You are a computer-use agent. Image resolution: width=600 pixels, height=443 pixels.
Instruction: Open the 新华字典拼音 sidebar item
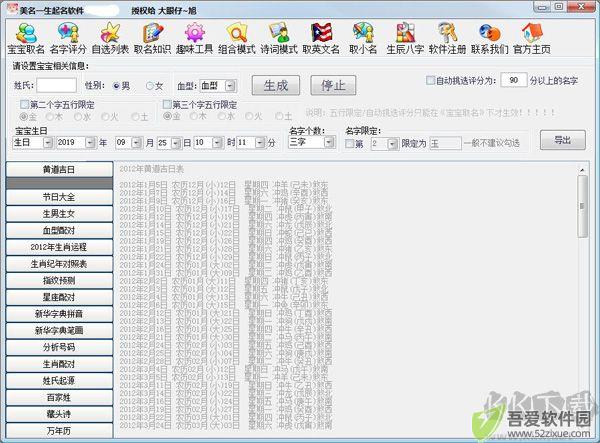coord(59,314)
